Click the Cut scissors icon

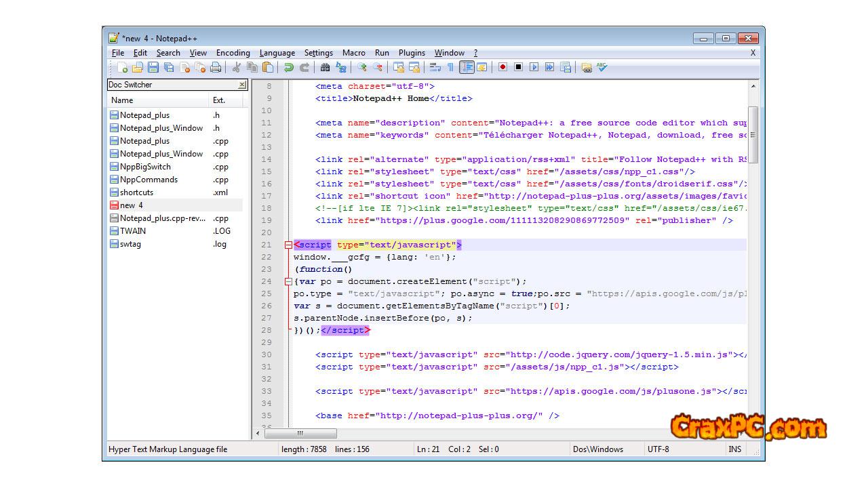pos(237,67)
